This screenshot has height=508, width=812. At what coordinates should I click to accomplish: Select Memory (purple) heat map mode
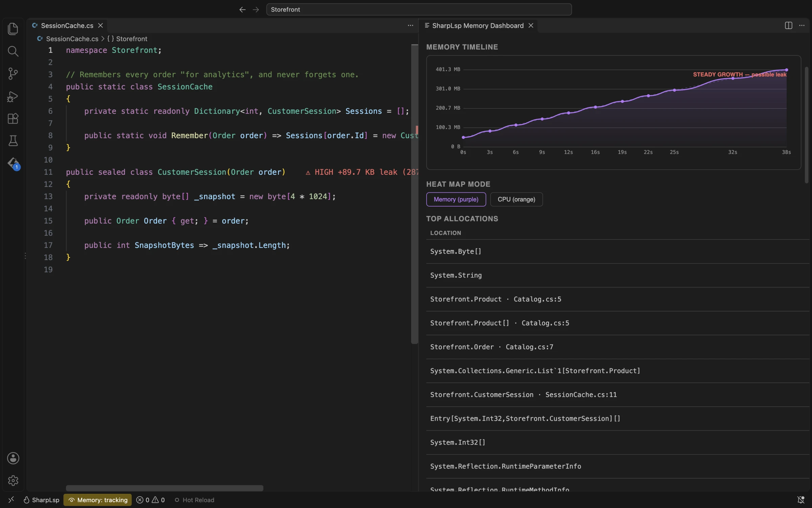[x=456, y=199]
